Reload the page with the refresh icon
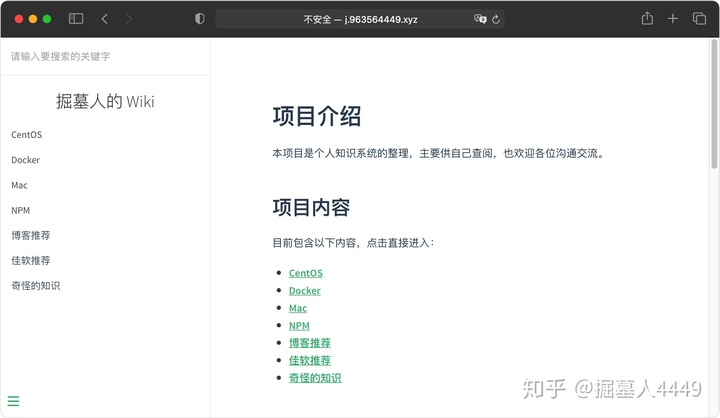 pos(496,19)
